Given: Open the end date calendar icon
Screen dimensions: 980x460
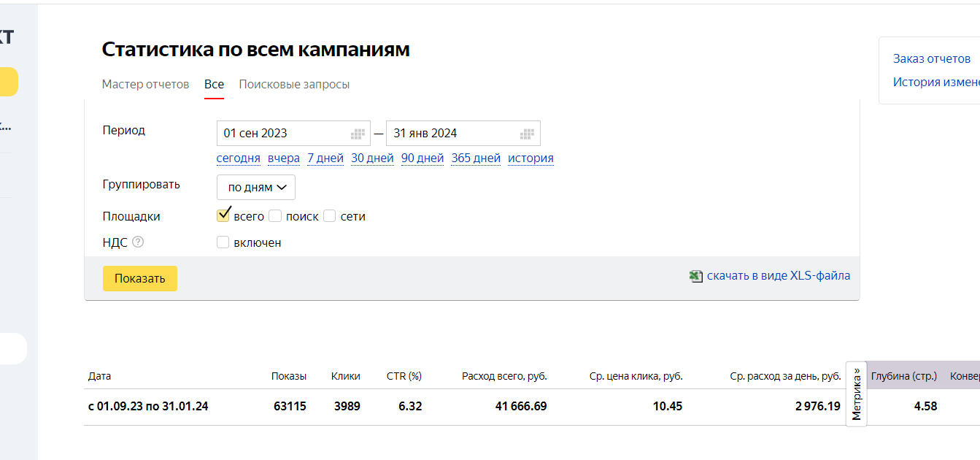Looking at the screenshot, I should [x=527, y=134].
